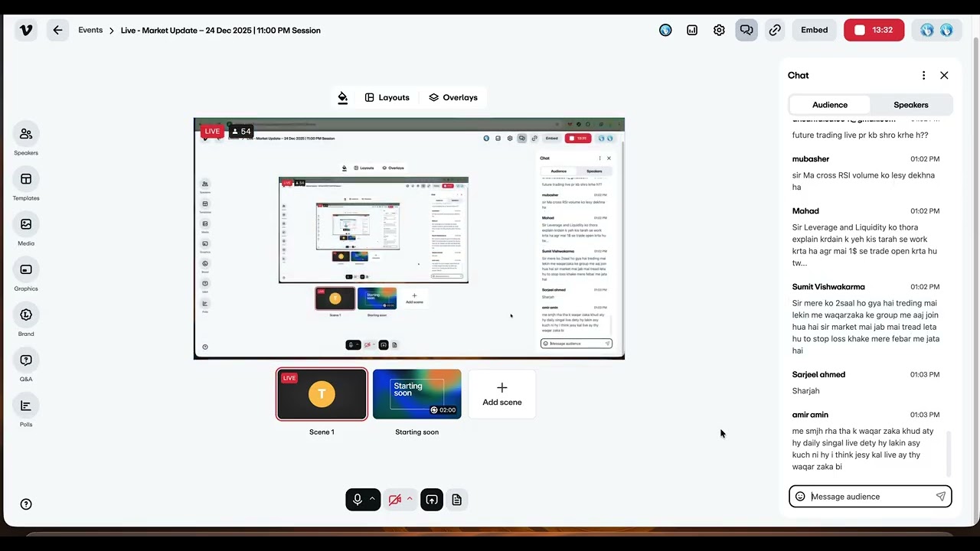This screenshot has width=980, height=551.
Task: Toggle the chat panel icon in header
Action: click(x=746, y=31)
